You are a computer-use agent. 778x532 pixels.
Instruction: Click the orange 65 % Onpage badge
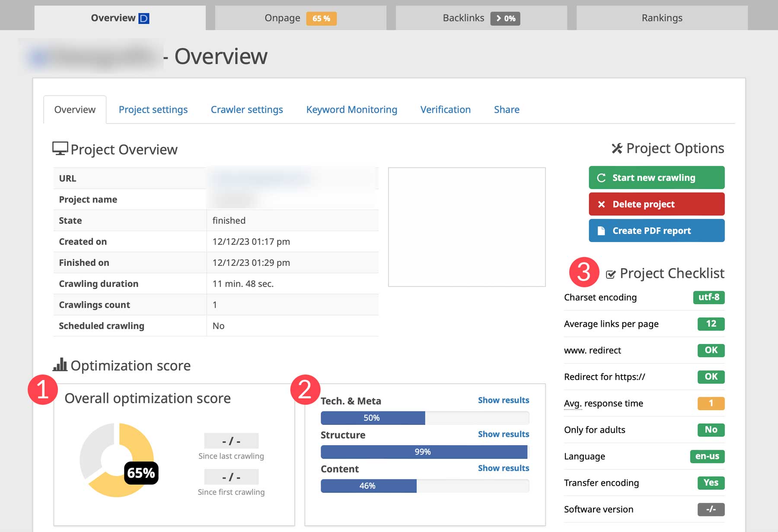[x=321, y=19]
